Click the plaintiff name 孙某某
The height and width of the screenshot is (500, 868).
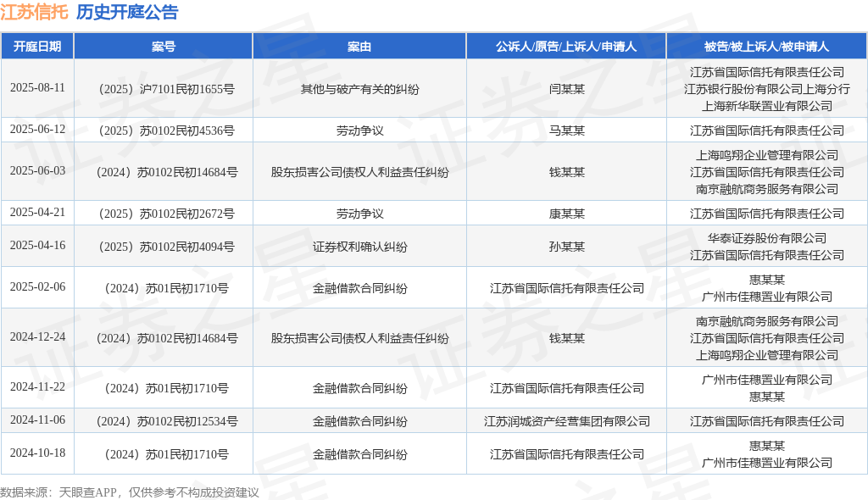566,247
